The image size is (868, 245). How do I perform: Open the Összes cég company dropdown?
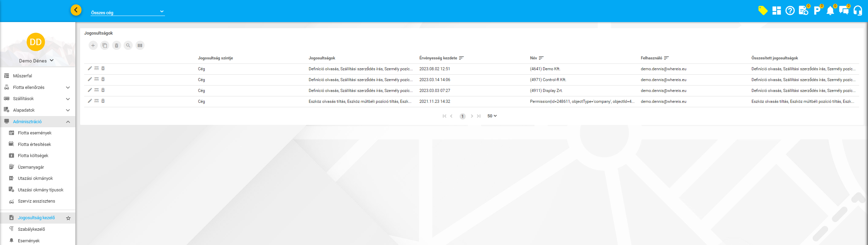128,12
